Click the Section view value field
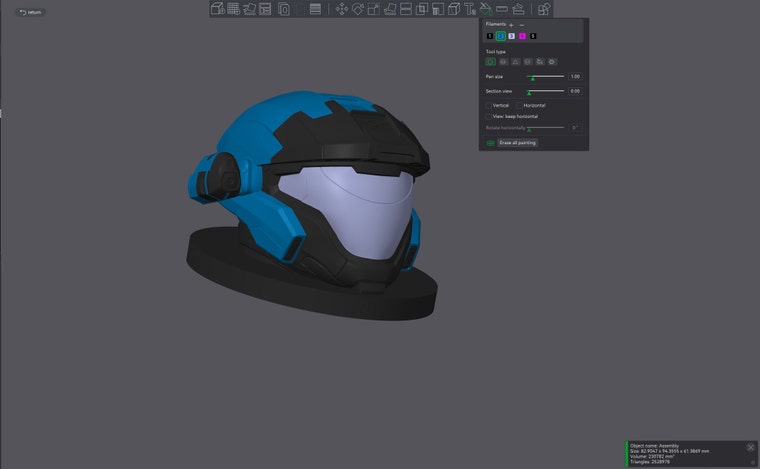The image size is (760, 469). pos(575,91)
